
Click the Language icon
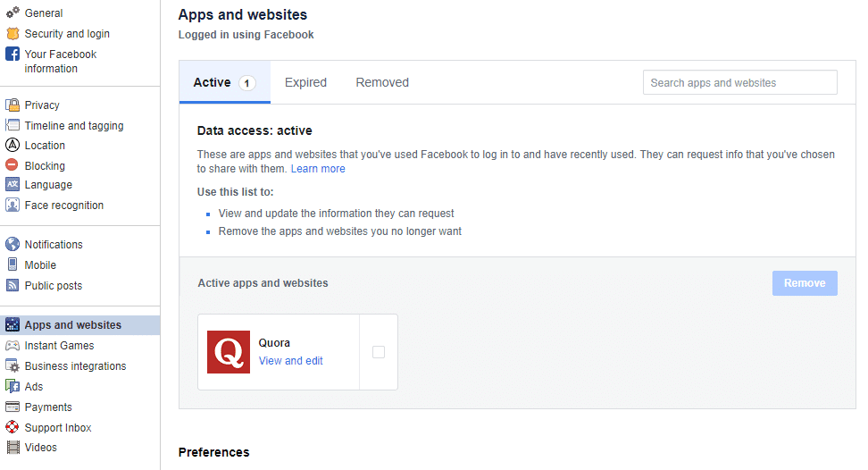(x=13, y=184)
